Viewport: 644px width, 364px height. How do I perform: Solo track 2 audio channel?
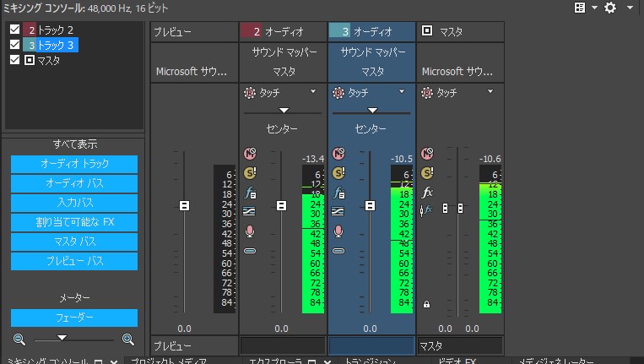(x=250, y=173)
